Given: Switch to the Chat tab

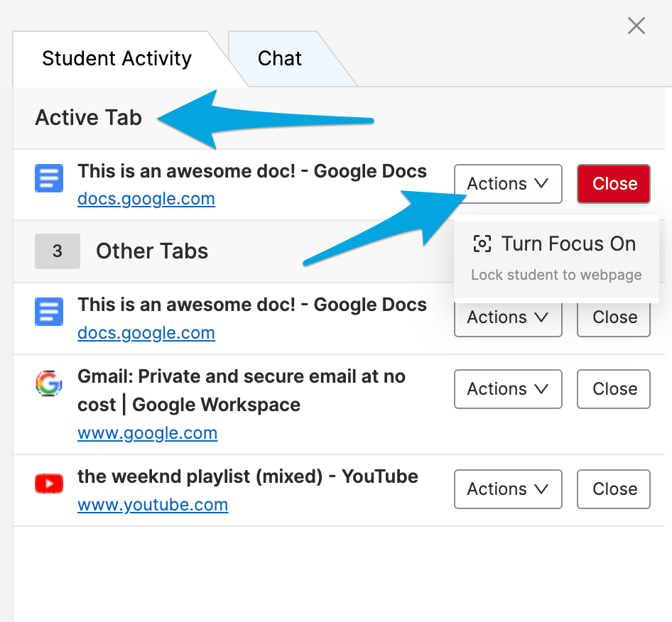Looking at the screenshot, I should click(279, 58).
